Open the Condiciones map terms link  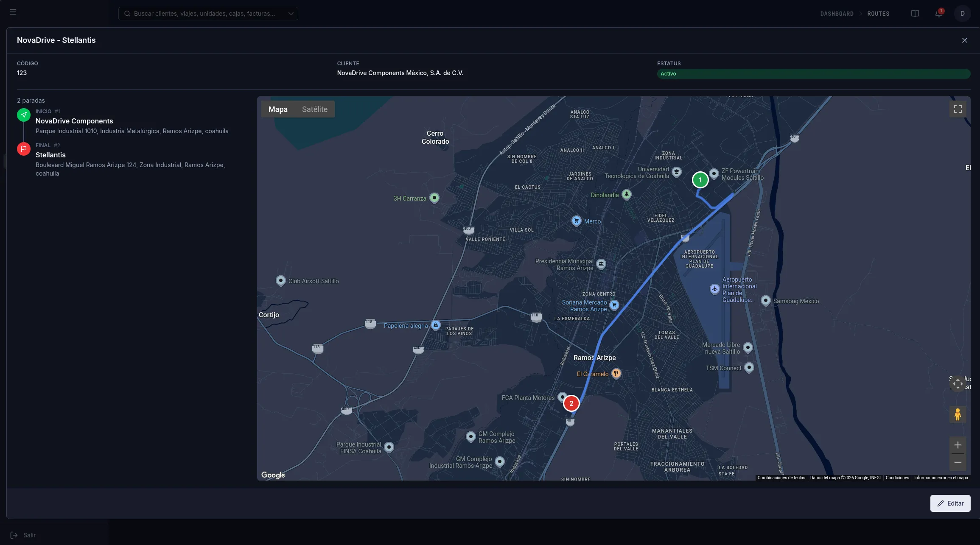[x=897, y=478]
